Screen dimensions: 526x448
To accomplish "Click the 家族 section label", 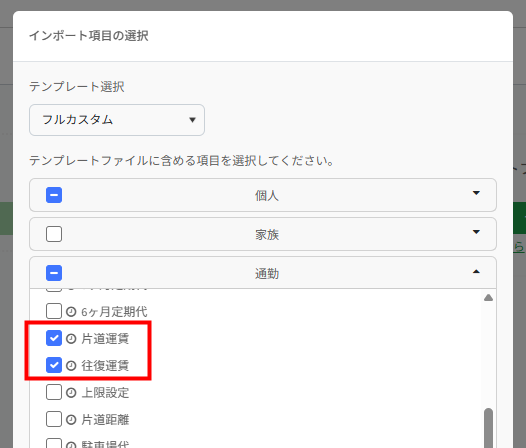I will click(x=267, y=235).
